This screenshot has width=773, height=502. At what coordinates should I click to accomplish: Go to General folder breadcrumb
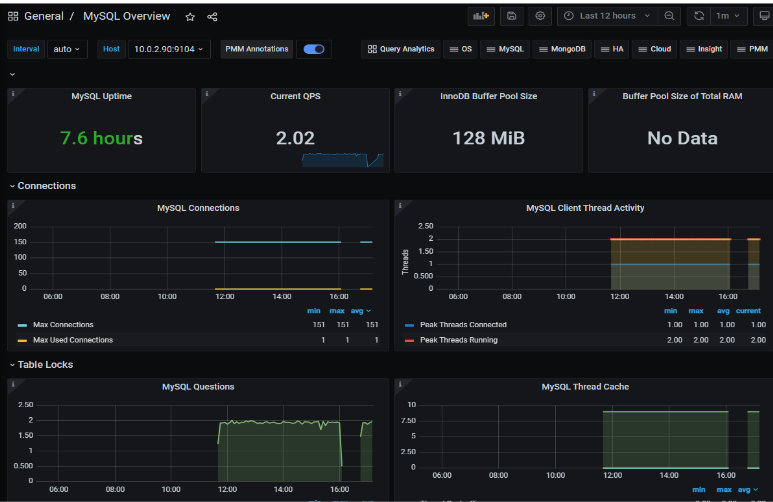pyautogui.click(x=44, y=16)
